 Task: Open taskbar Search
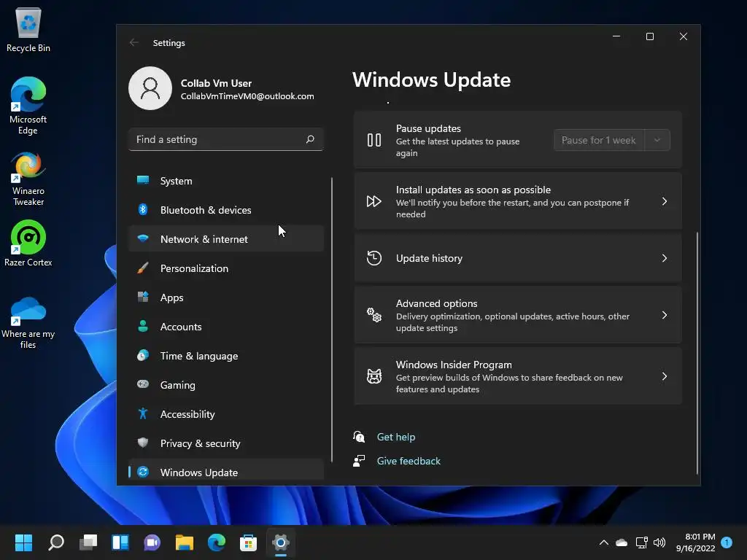(x=56, y=542)
